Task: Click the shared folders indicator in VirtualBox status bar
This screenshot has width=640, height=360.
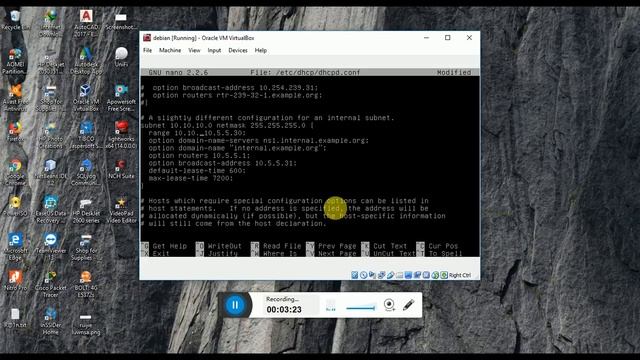Action: tap(399, 275)
